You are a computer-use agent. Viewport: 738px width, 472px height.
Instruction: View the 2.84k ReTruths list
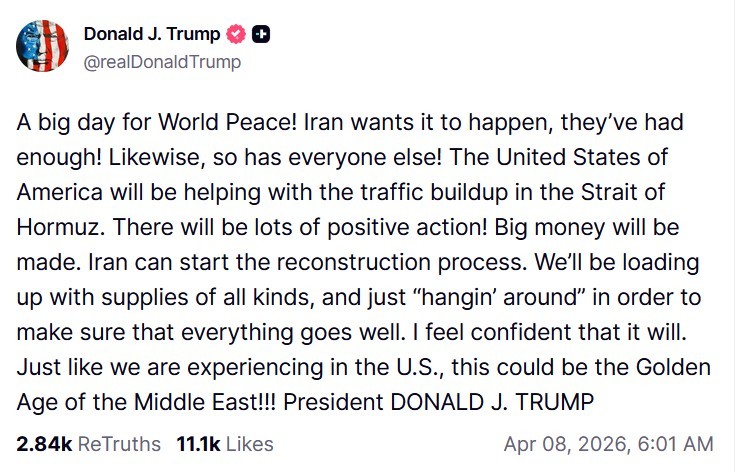tap(88, 443)
